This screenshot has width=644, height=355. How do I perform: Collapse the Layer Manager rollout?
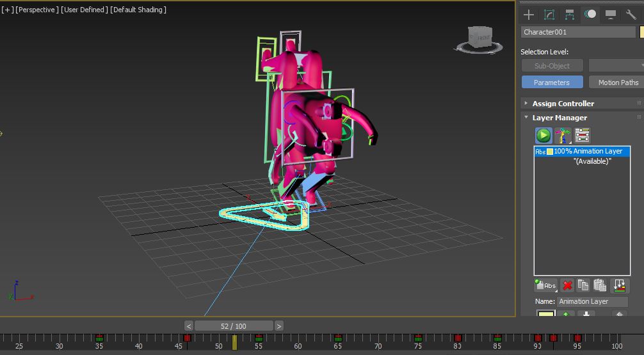point(559,118)
